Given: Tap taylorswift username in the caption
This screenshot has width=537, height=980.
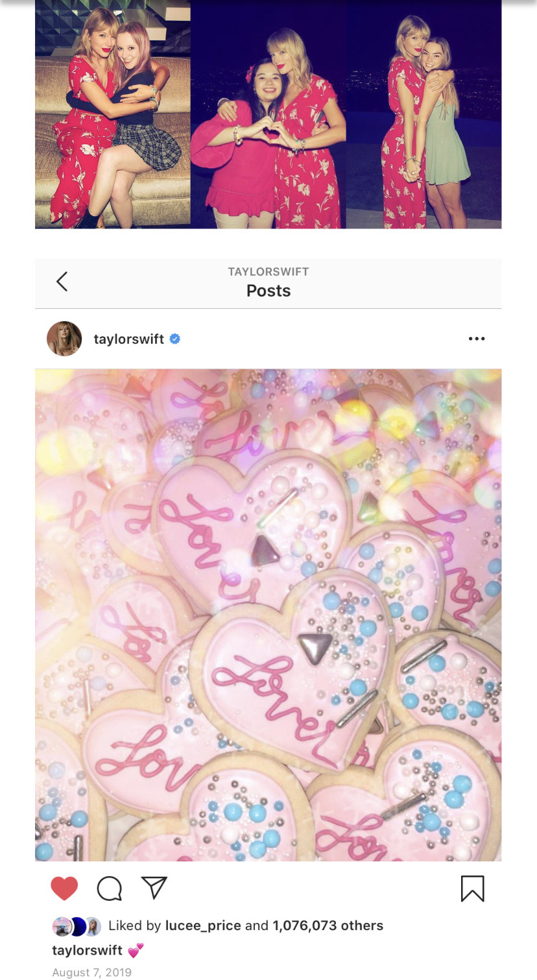Looking at the screenshot, I should click(x=87, y=950).
